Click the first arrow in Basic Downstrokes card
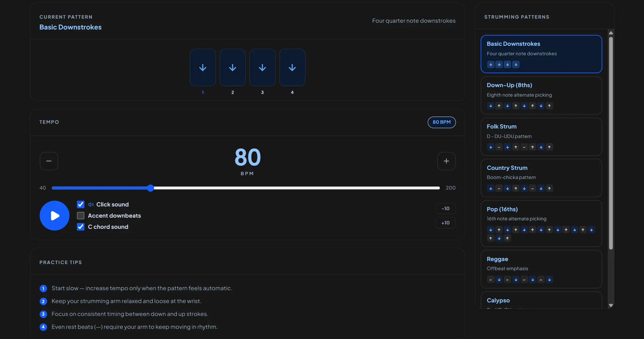This screenshot has height=339, width=644. point(490,64)
